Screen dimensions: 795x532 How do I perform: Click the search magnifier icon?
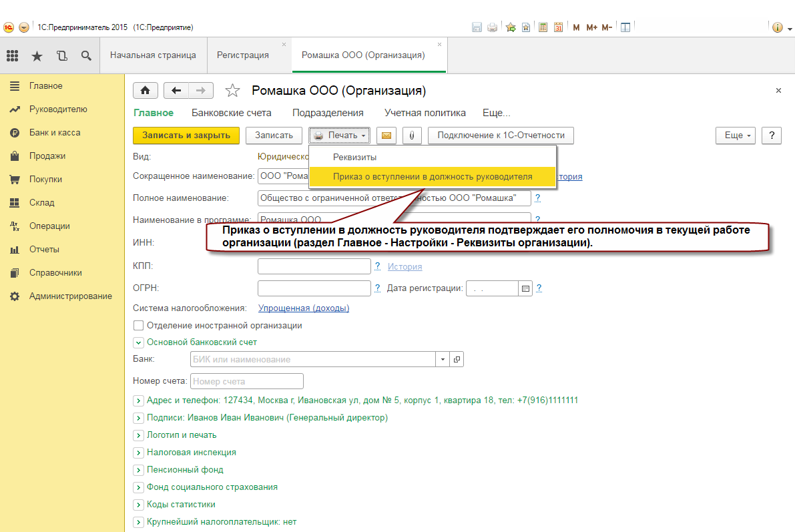click(x=86, y=56)
